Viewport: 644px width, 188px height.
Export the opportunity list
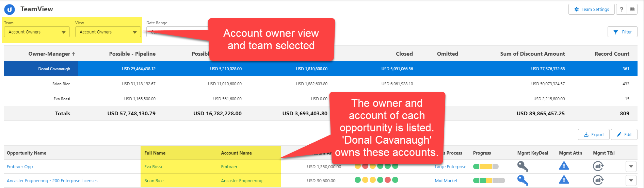594,134
